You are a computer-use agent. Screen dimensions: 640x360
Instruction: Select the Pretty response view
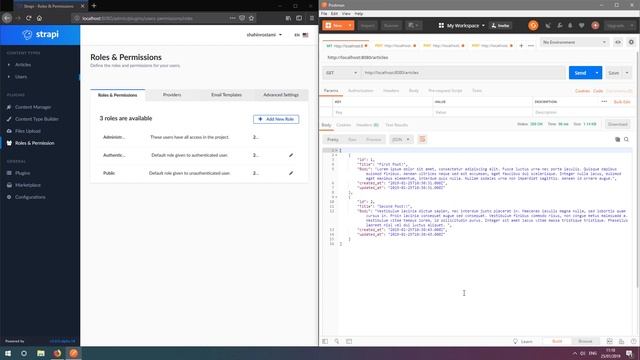pos(333,140)
